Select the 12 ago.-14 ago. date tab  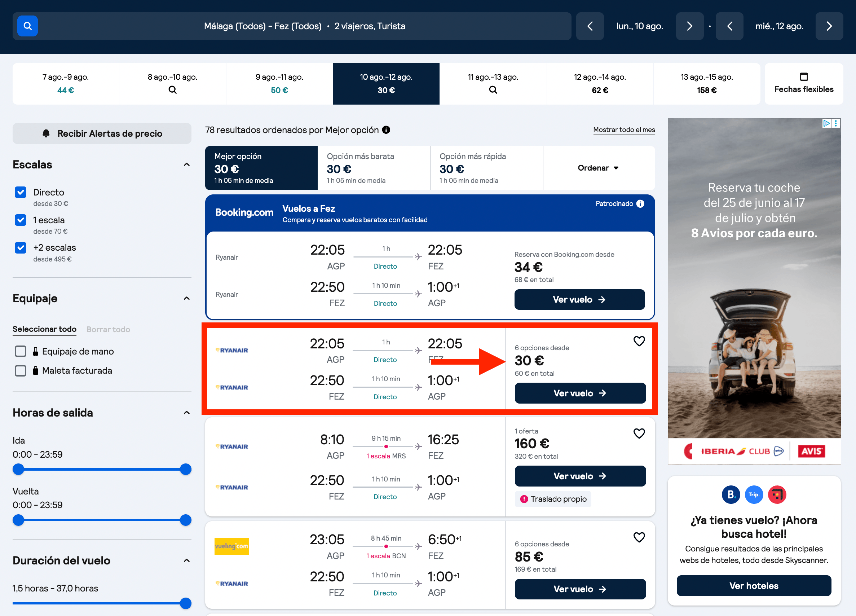[x=600, y=84]
